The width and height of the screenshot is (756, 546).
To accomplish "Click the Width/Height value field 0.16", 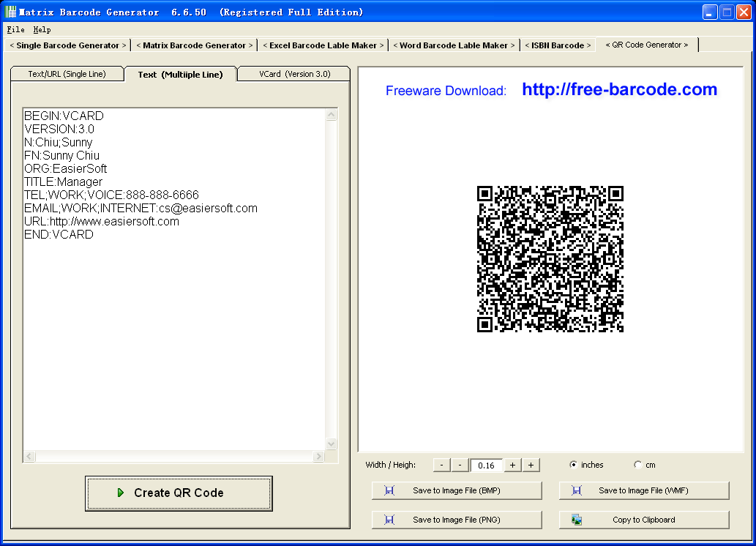I will (x=486, y=465).
